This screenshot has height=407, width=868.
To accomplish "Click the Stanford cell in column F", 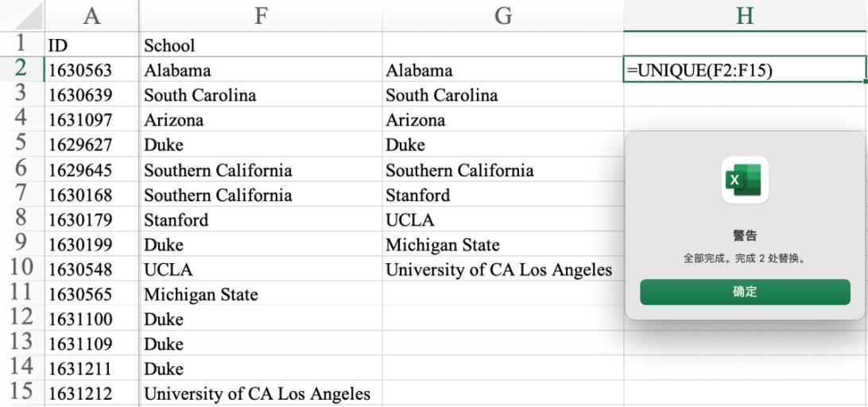I will click(260, 219).
